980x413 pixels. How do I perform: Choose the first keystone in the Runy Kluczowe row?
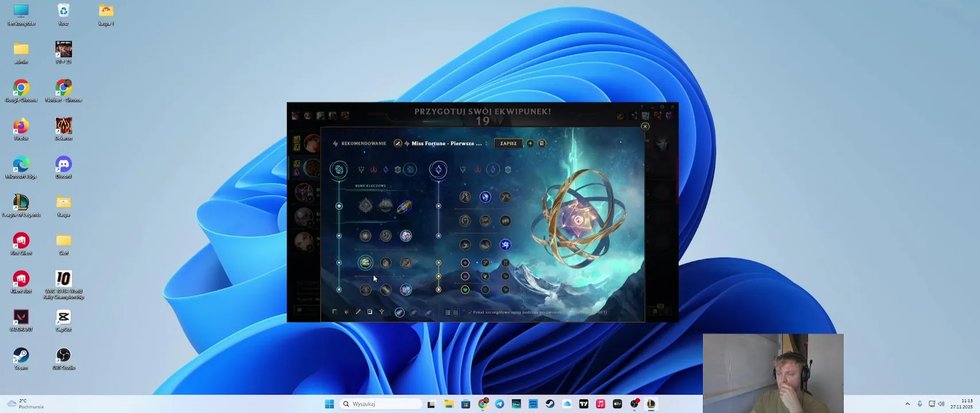tap(366, 205)
